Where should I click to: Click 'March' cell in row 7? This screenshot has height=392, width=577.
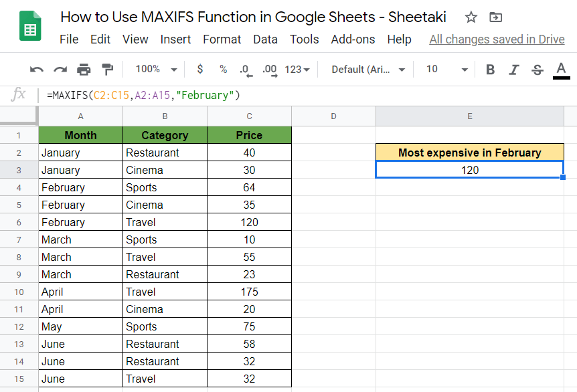tap(80, 239)
